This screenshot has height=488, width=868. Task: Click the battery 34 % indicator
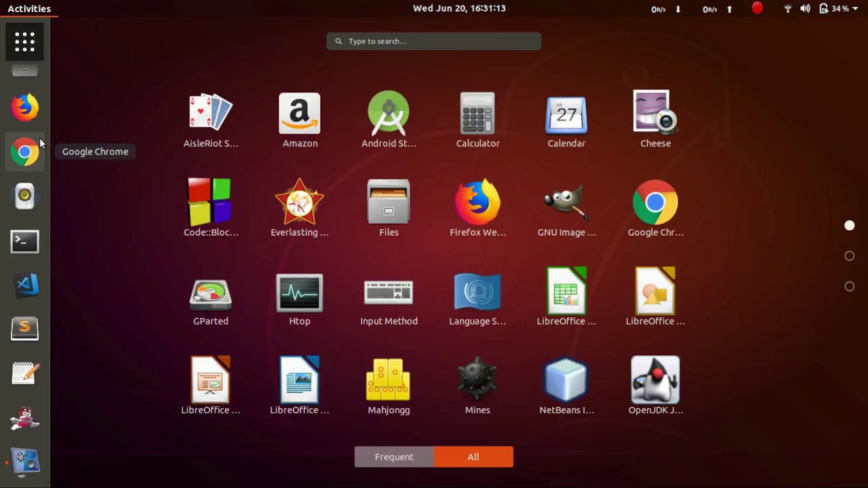pos(833,9)
